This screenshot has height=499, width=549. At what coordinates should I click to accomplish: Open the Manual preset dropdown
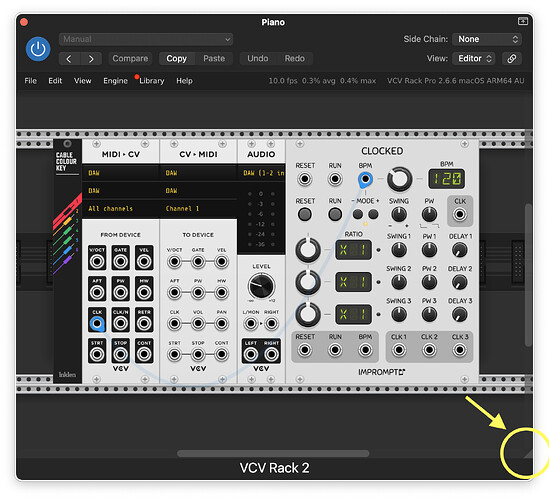(x=146, y=39)
